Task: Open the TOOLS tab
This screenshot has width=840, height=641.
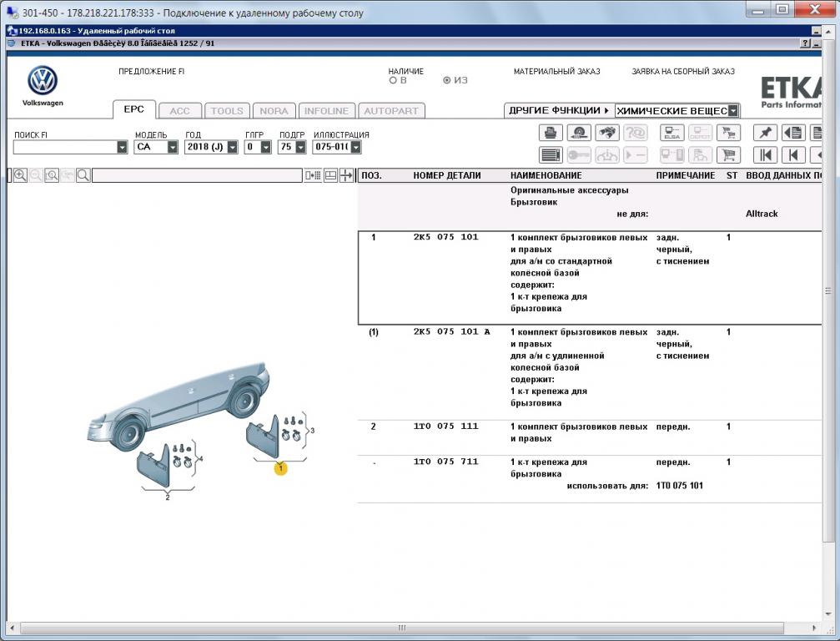Action: pos(227,111)
